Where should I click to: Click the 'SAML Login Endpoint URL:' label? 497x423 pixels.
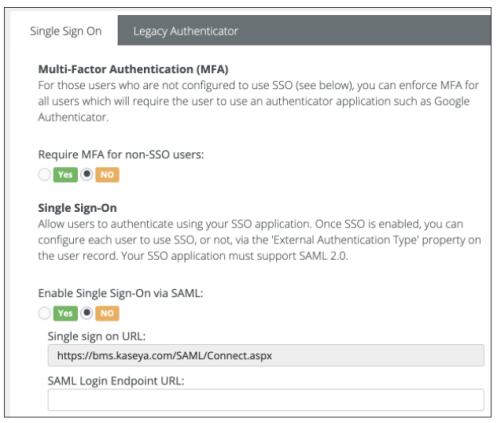(x=116, y=381)
